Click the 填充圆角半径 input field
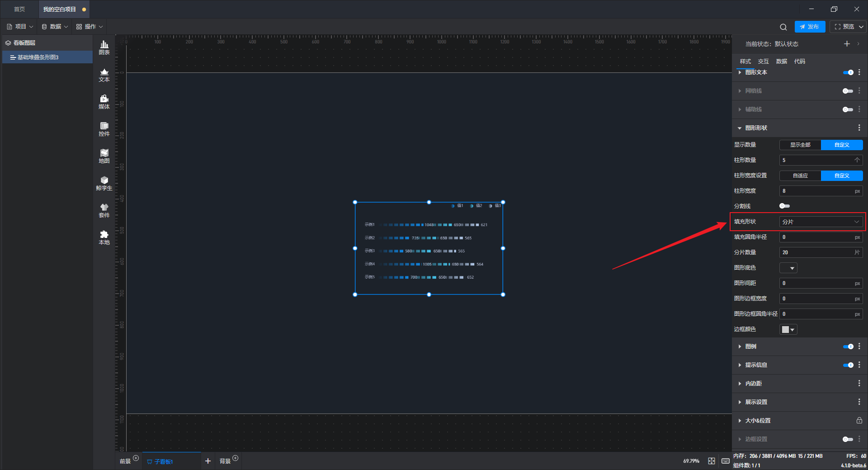 pos(821,237)
